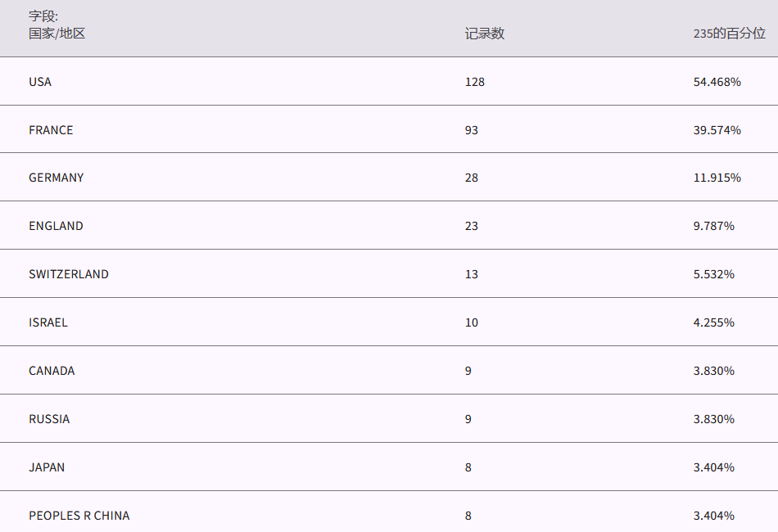The image size is (778, 532).
Task: Click the 国家/地区 column header
Action: click(57, 34)
